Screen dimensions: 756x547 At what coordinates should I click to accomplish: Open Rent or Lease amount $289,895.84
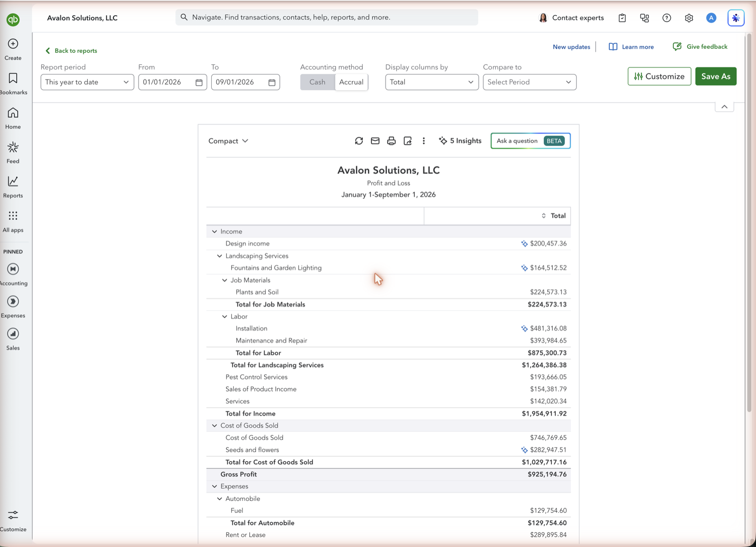[548, 535]
